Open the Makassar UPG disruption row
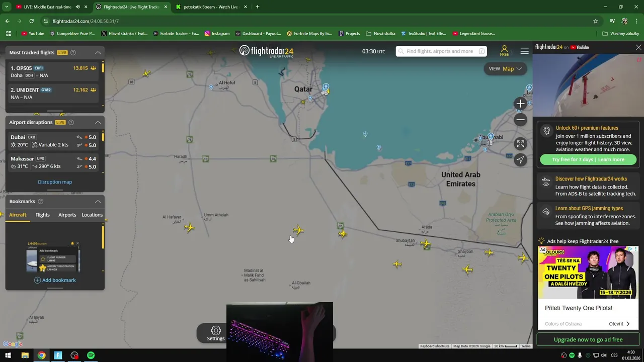 click(x=53, y=162)
